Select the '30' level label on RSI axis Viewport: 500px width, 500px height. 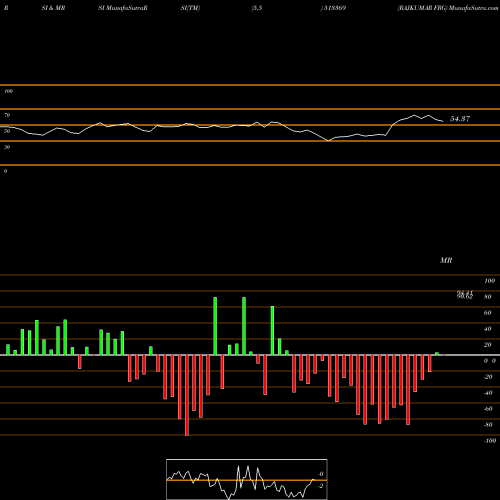click(7, 147)
